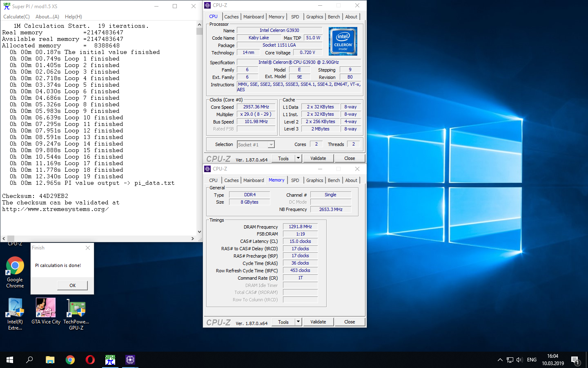
Task: Click the Multiplier value x 29.0
Action: (256, 114)
